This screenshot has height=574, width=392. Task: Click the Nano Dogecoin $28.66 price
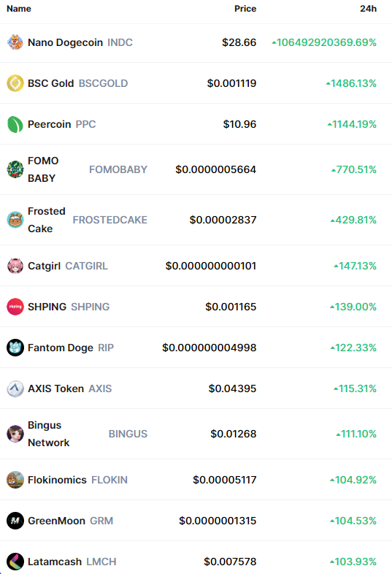pyautogui.click(x=239, y=42)
